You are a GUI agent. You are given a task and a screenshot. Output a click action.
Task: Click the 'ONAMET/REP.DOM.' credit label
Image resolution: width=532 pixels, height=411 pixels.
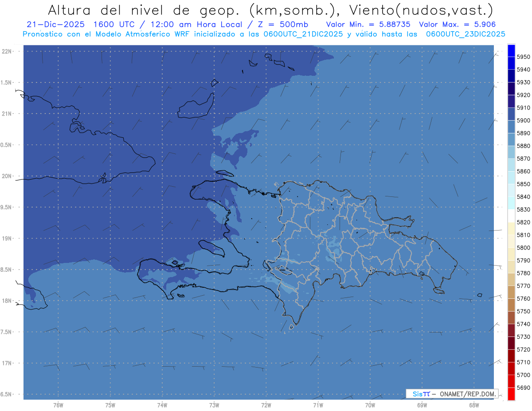click(x=468, y=394)
